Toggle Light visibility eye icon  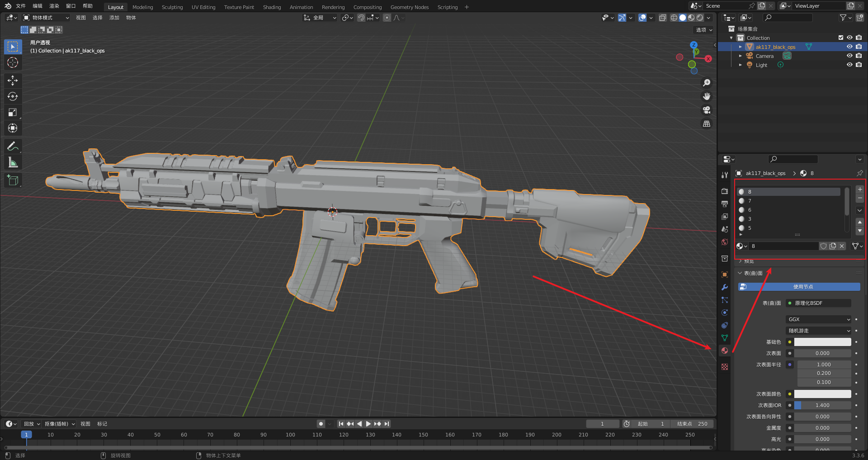click(849, 65)
